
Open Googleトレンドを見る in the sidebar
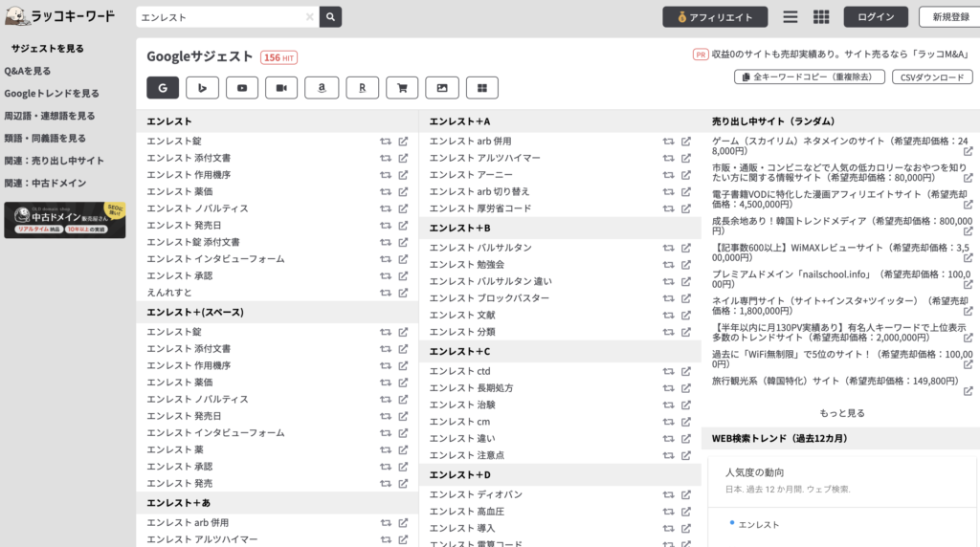pyautogui.click(x=52, y=93)
